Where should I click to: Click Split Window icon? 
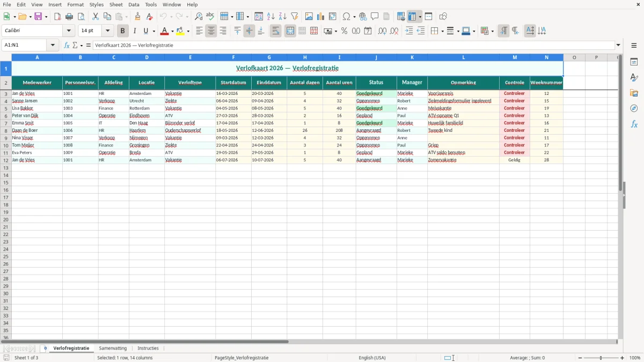[x=428, y=17]
